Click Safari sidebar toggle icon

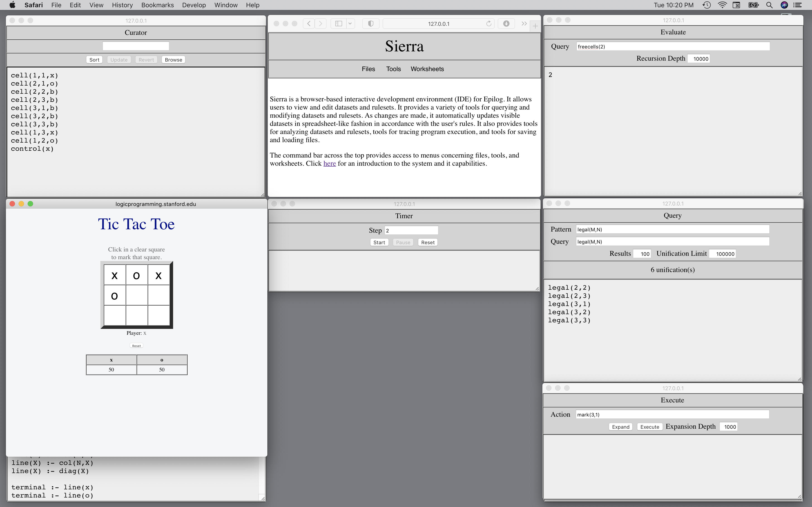click(338, 24)
